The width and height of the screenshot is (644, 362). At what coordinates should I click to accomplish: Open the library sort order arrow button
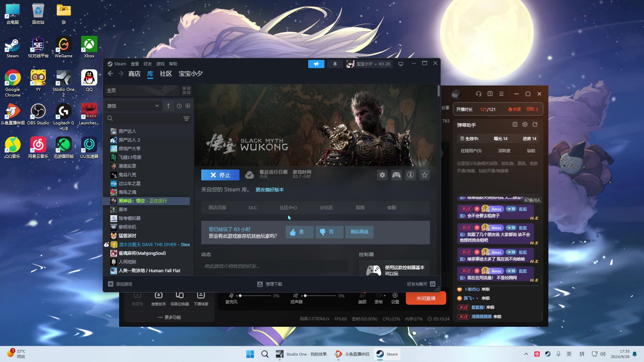[168, 106]
